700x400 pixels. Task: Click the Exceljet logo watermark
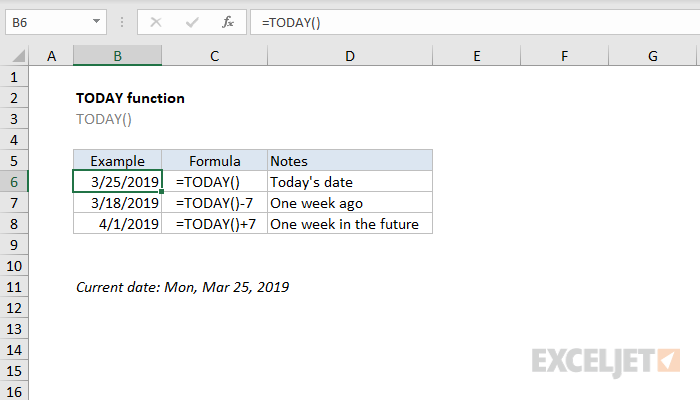coord(606,358)
